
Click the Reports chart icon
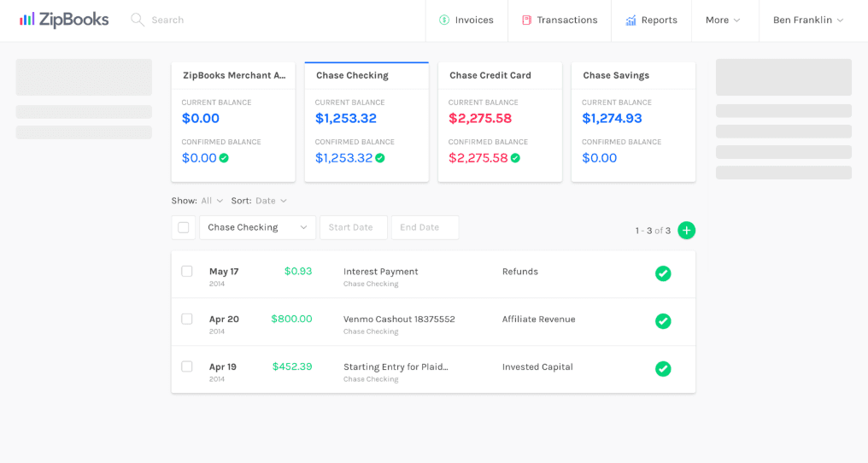pos(630,21)
